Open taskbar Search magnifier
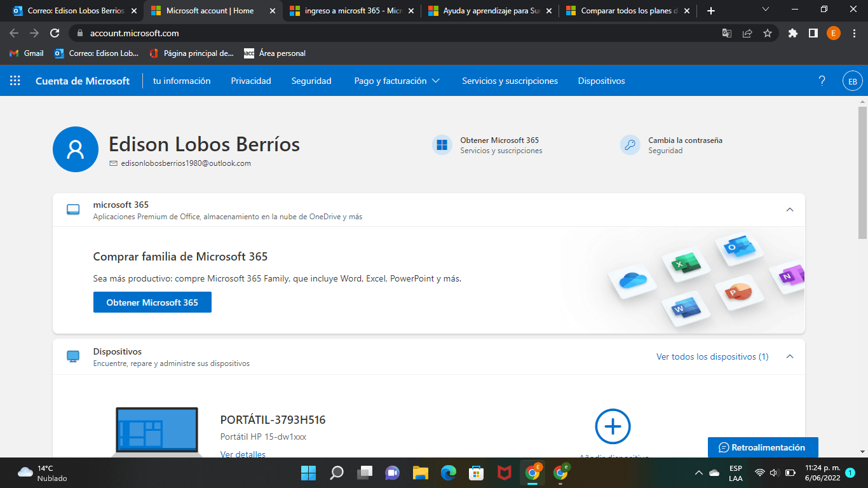This screenshot has height=488, width=868. pyautogui.click(x=337, y=473)
